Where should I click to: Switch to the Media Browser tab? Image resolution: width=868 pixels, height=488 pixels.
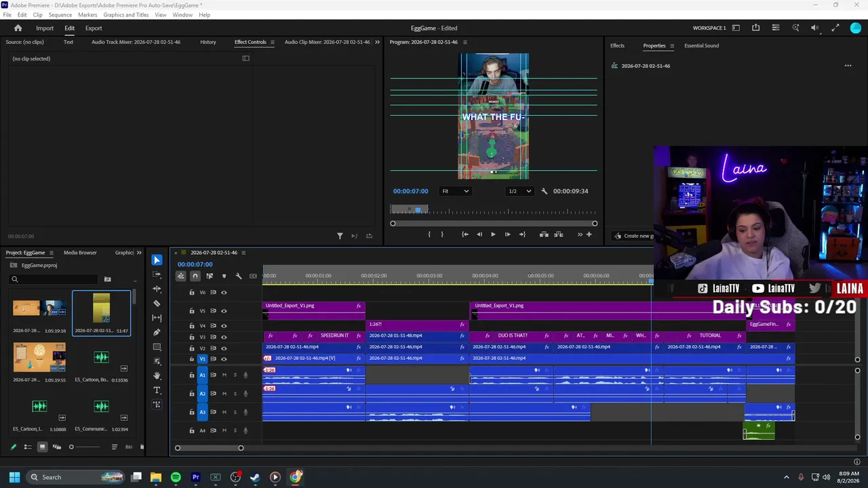[80, 253]
